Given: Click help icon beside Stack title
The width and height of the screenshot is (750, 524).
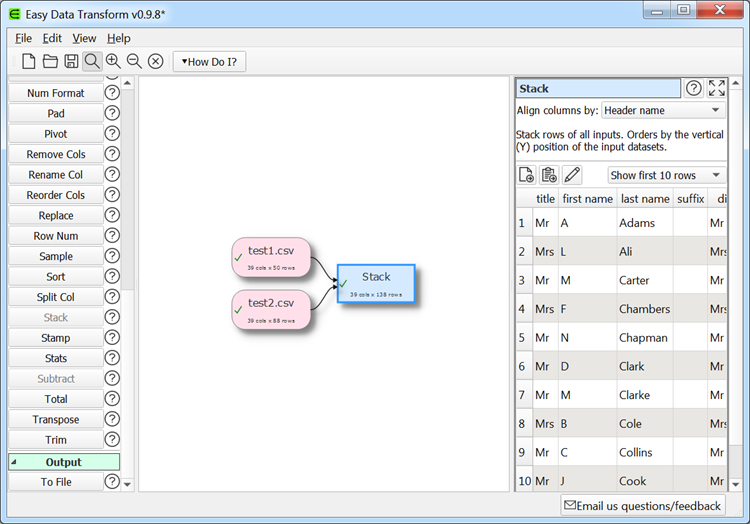Looking at the screenshot, I should click(693, 89).
